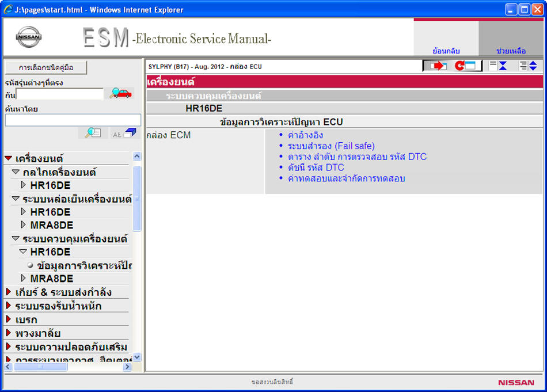Expand HR16DE under กลไกเครื่องยนต์
Viewport: 547px width, 392px height.
(24, 185)
